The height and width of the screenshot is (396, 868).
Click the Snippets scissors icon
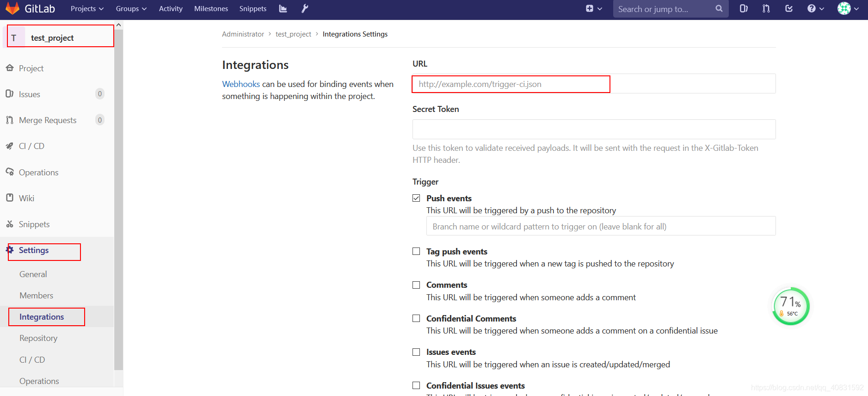10,224
